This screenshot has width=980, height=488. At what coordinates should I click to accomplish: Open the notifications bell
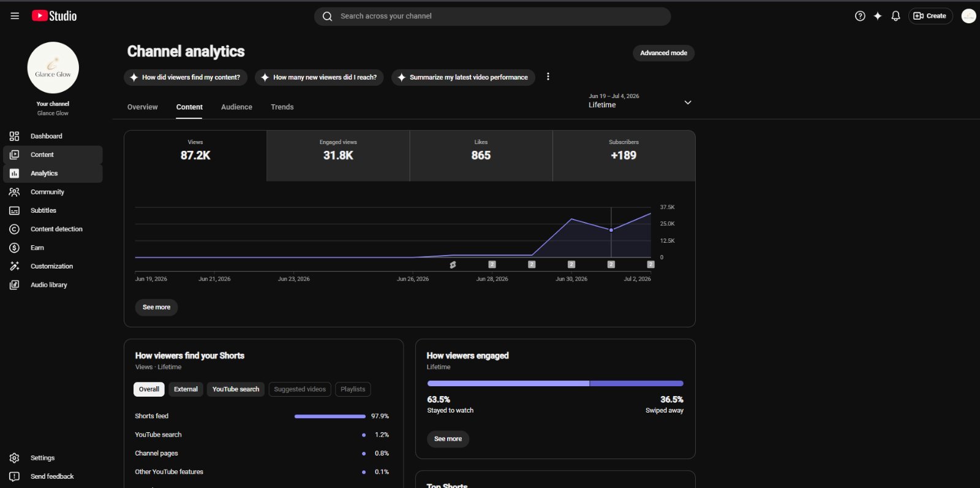click(x=895, y=16)
